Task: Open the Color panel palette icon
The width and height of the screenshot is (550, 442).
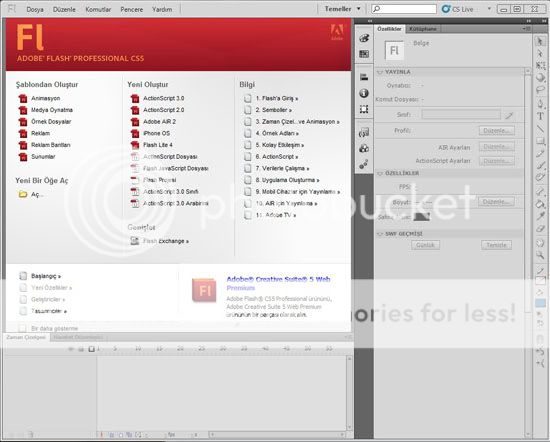Action: (x=364, y=38)
